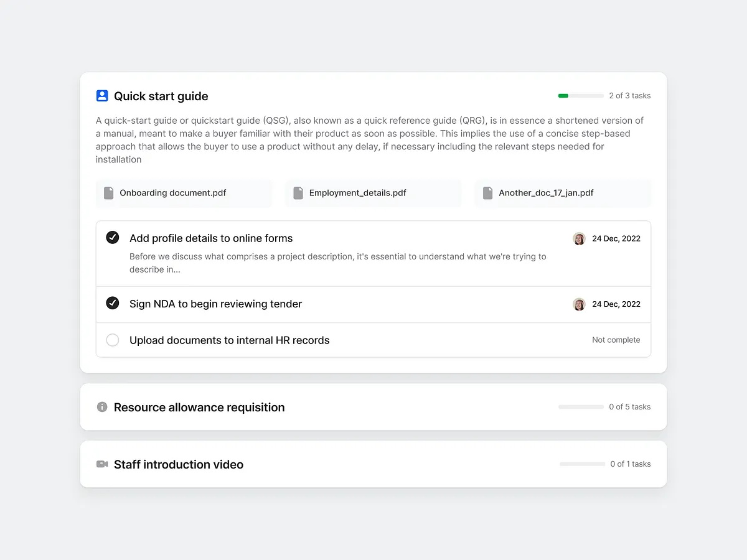Expand the Resource allowance requisition section
The width and height of the screenshot is (747, 560).
click(199, 407)
